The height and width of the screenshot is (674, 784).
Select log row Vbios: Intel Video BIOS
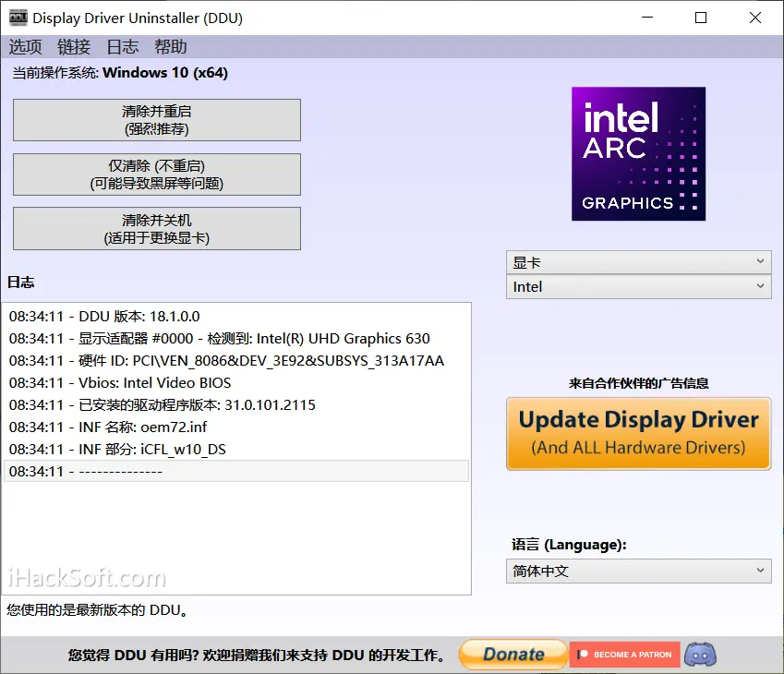coord(236,382)
